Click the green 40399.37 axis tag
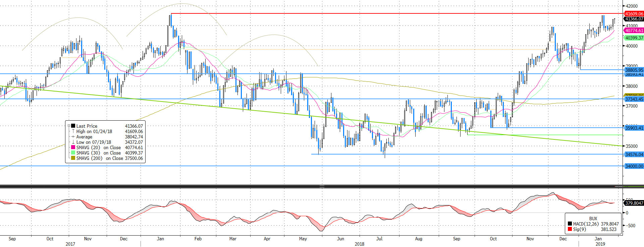The image size is (644, 247). [x=634, y=38]
